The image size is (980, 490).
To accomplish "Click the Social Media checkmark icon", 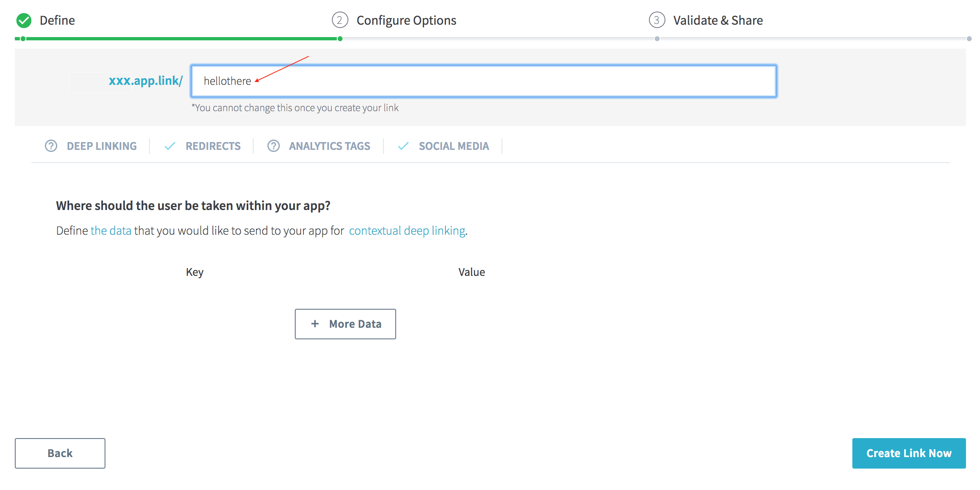I will point(403,146).
